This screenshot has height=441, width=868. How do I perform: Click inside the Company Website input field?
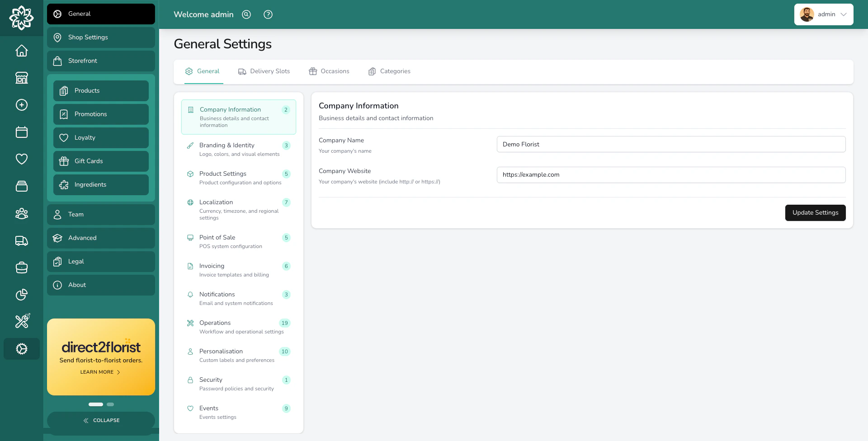pyautogui.click(x=671, y=175)
